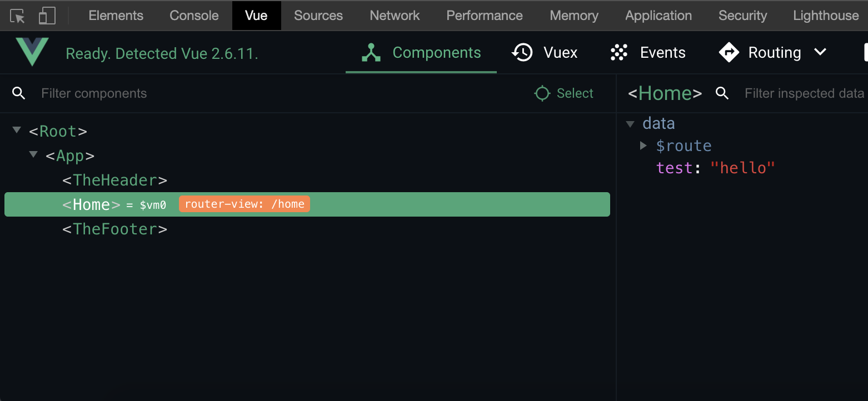This screenshot has width=868, height=401.
Task: Select the TheFooter component
Action: point(114,229)
